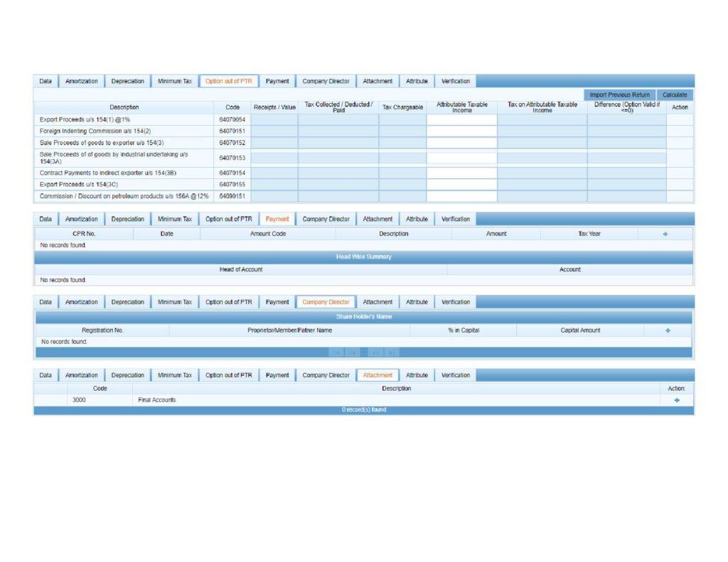Click Attributable Taxable Income field for petroleum products row
The width and height of the screenshot is (728, 562).
tap(461, 196)
